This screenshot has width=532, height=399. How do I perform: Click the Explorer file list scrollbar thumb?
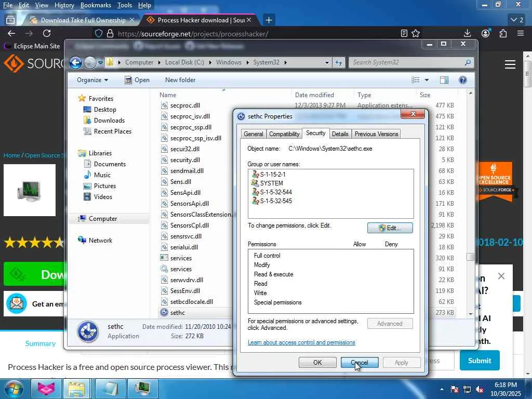[x=470, y=257]
